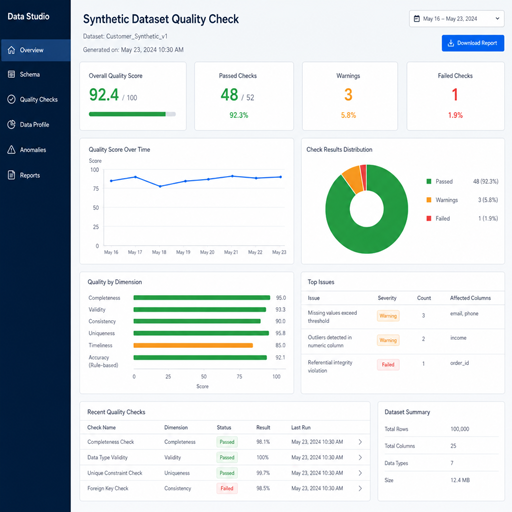
Task: Click the Warnings count 3
Action: pos(348,95)
